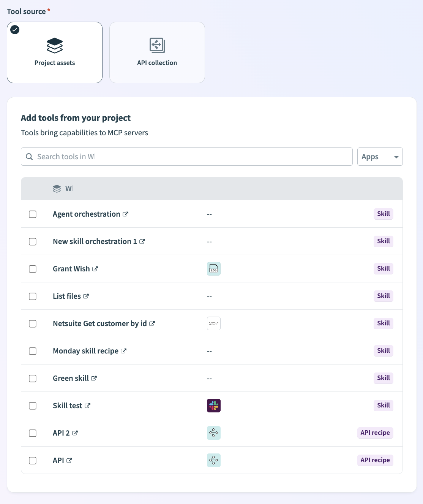Click the Skill badge on the List files row
Viewport: 423px width, 504px height.
tap(383, 296)
